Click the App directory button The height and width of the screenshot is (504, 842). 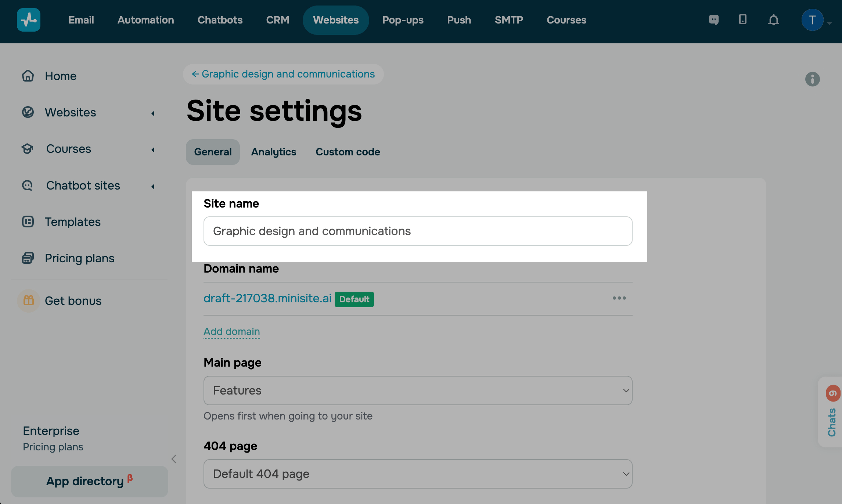[89, 481]
